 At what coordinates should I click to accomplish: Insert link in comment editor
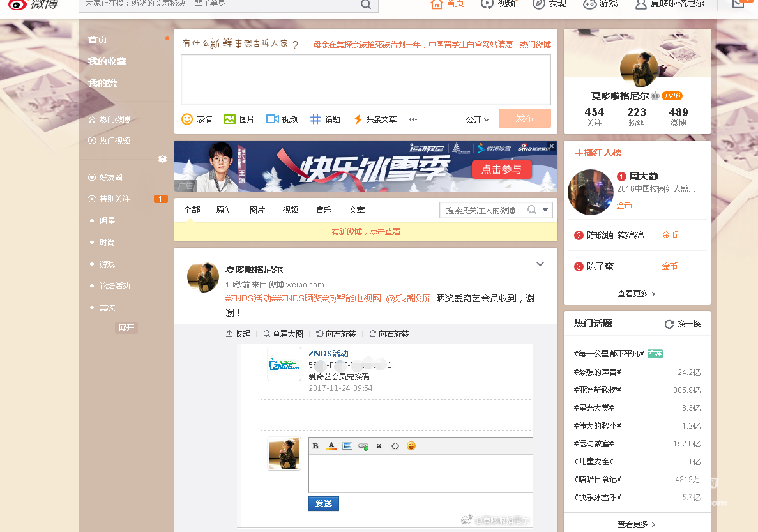[x=363, y=446]
